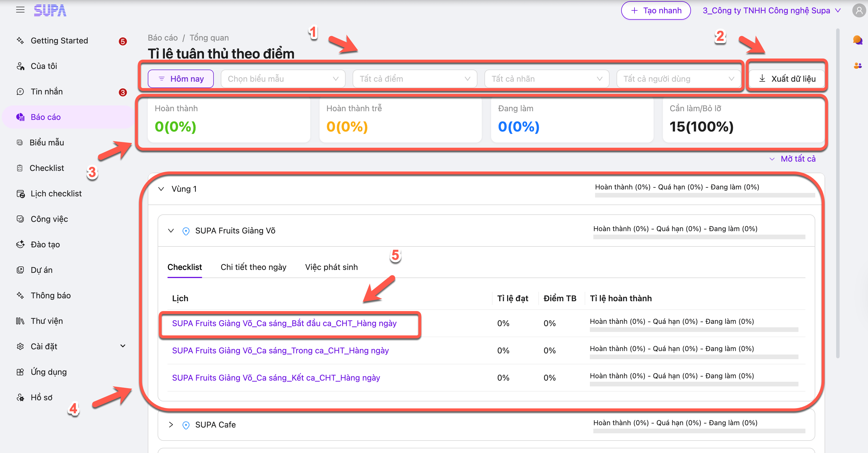Click the Báo cáo chart icon
The width and height of the screenshot is (868, 453).
(x=20, y=117)
